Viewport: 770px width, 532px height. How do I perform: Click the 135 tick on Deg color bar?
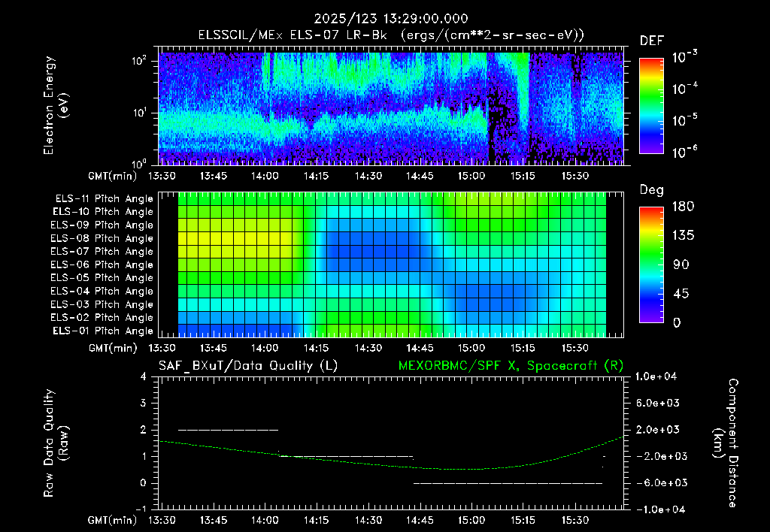click(x=683, y=236)
